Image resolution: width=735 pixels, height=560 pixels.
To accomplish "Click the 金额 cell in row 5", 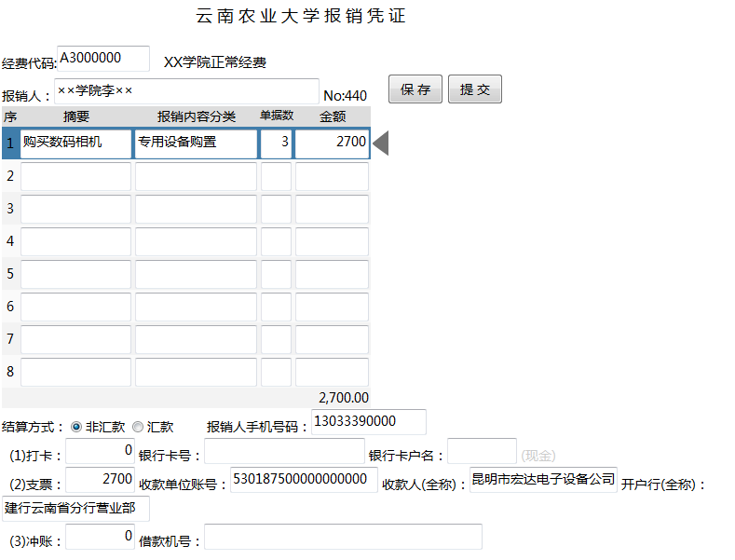I will point(332,274).
